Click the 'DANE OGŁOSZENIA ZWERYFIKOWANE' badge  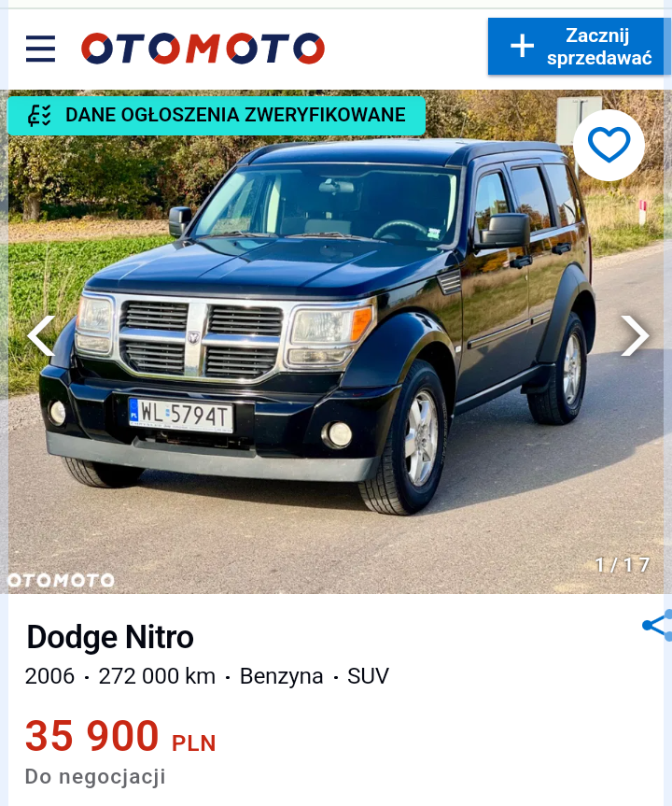pyautogui.click(x=217, y=116)
